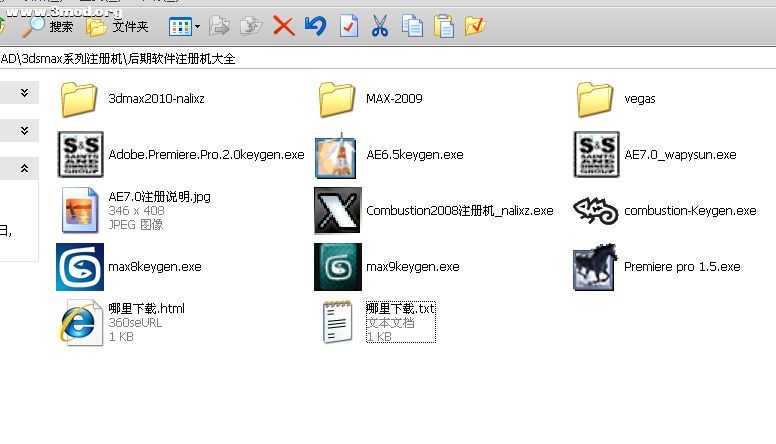776x444 pixels.
Task: Expand the first collapsed side panel chevron
Action: point(24,93)
